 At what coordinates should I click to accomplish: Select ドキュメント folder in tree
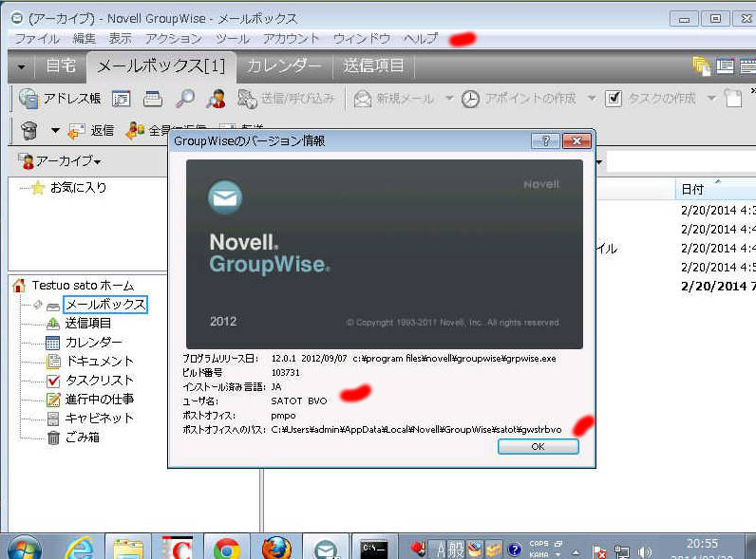click(100, 362)
